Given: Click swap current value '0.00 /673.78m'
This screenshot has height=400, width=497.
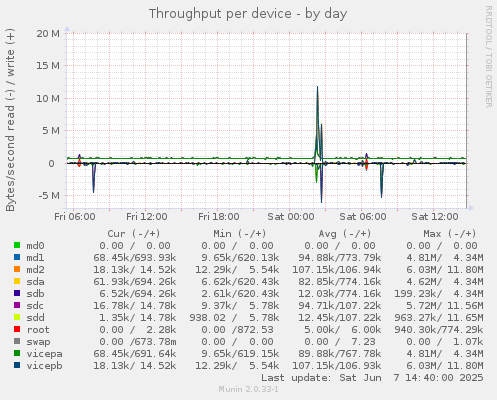Looking at the screenshot, I should [138, 342].
